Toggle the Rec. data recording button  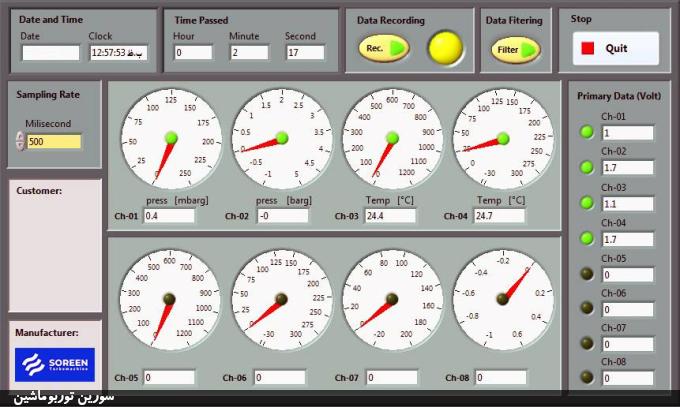pyautogui.click(x=384, y=48)
